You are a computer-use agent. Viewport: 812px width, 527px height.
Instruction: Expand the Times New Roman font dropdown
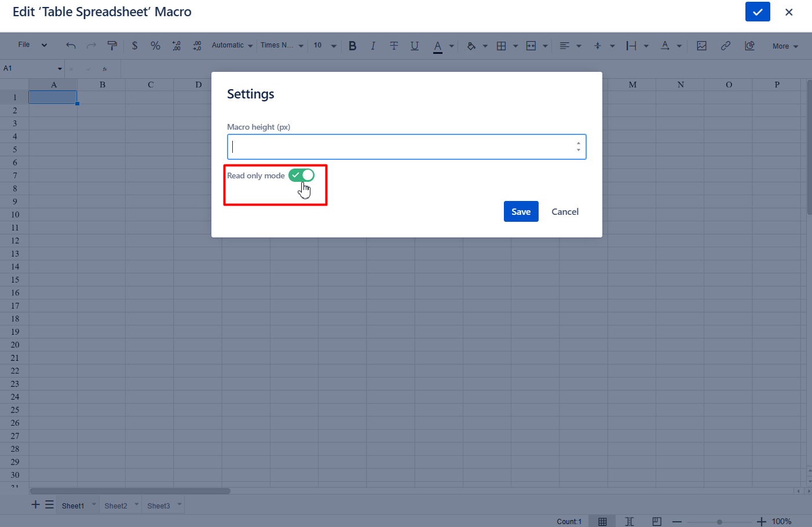coord(282,46)
